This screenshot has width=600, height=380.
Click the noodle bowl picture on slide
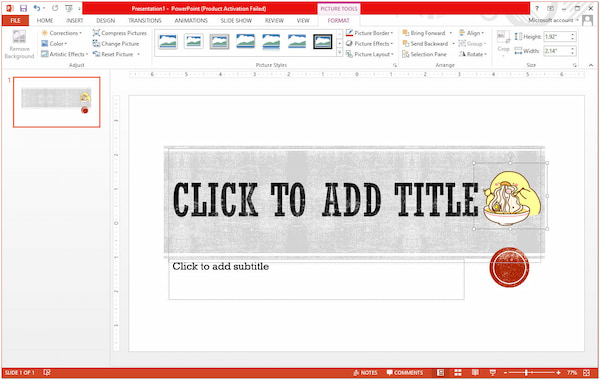pos(512,198)
